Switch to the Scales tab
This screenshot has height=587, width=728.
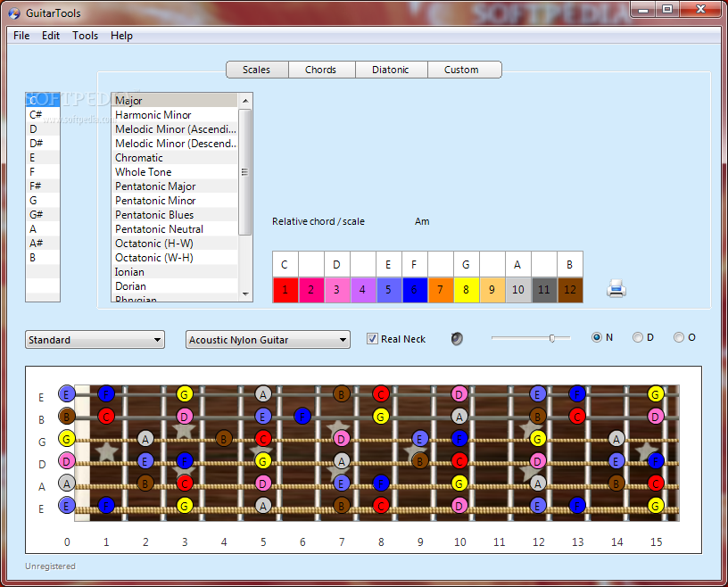[257, 70]
